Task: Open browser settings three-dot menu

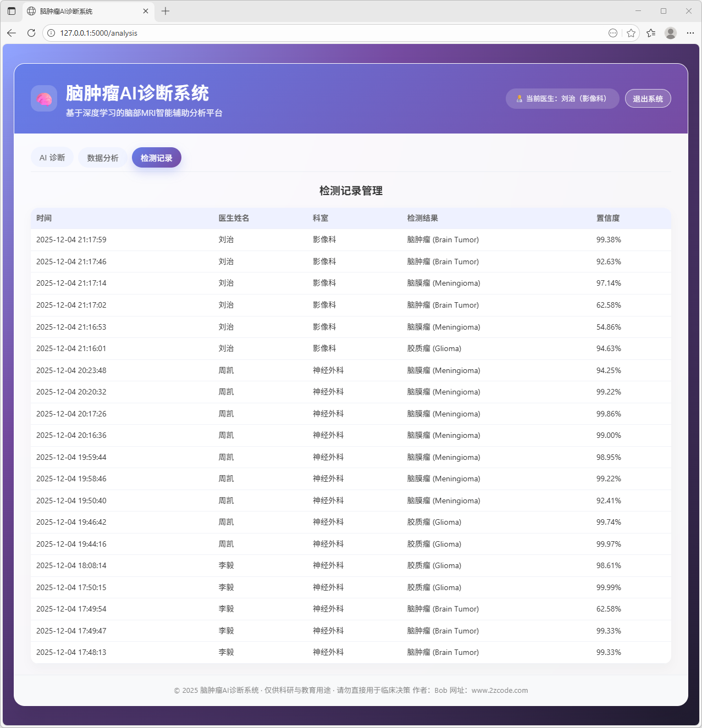Action: point(690,33)
